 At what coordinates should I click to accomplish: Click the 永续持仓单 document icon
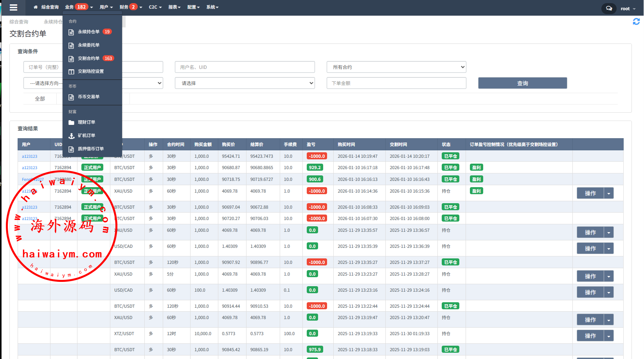point(71,32)
